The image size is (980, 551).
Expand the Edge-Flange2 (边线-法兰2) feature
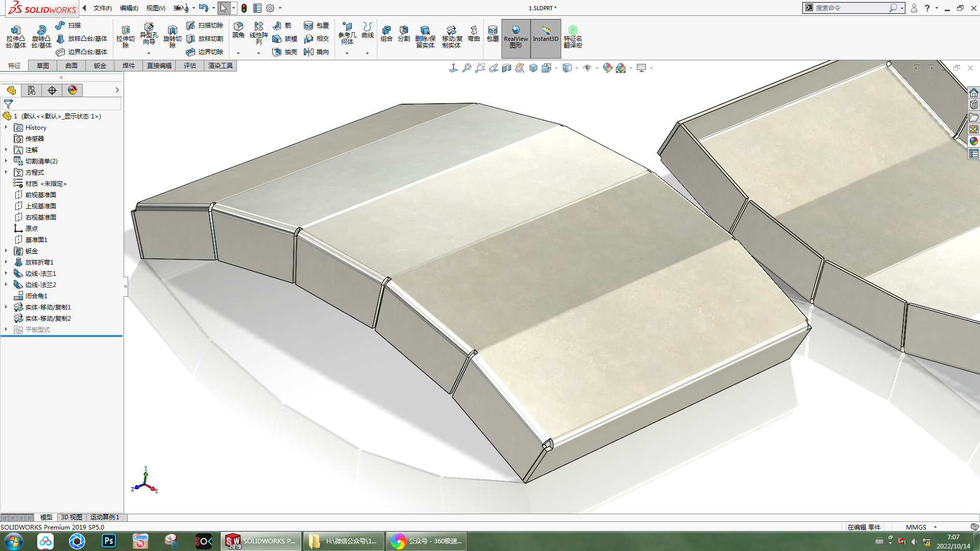[x=6, y=284]
